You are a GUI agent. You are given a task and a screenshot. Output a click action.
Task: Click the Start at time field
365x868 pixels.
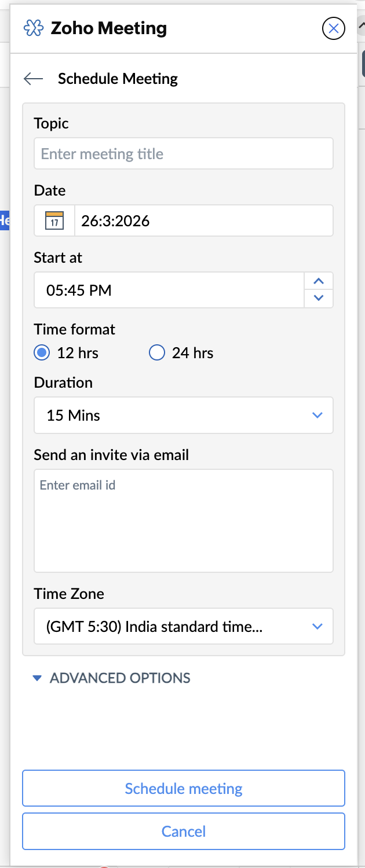(x=169, y=290)
